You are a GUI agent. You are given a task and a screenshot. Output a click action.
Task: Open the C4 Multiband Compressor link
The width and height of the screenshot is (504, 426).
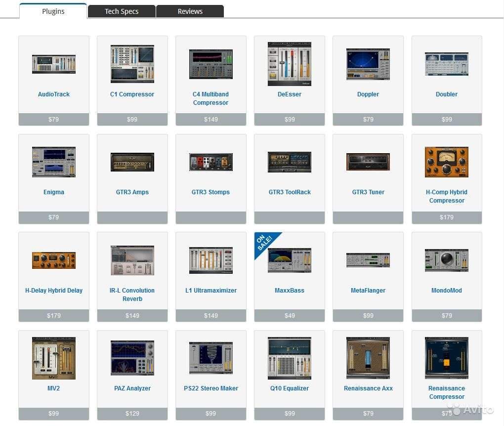[211, 98]
